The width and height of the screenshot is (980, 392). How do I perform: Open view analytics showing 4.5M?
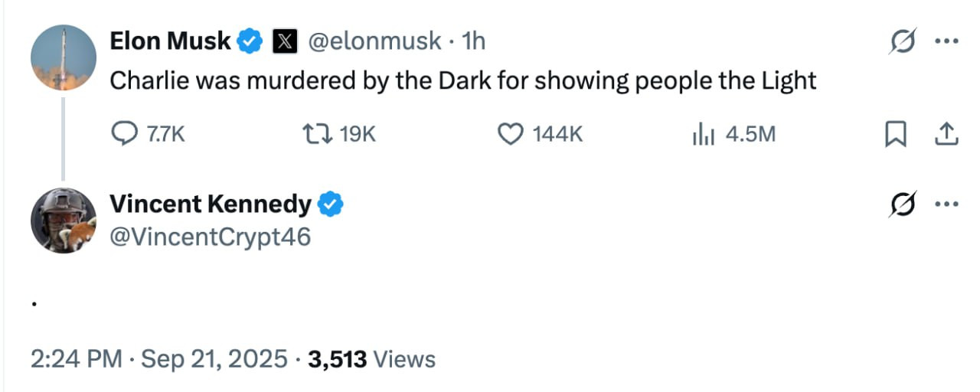click(702, 135)
